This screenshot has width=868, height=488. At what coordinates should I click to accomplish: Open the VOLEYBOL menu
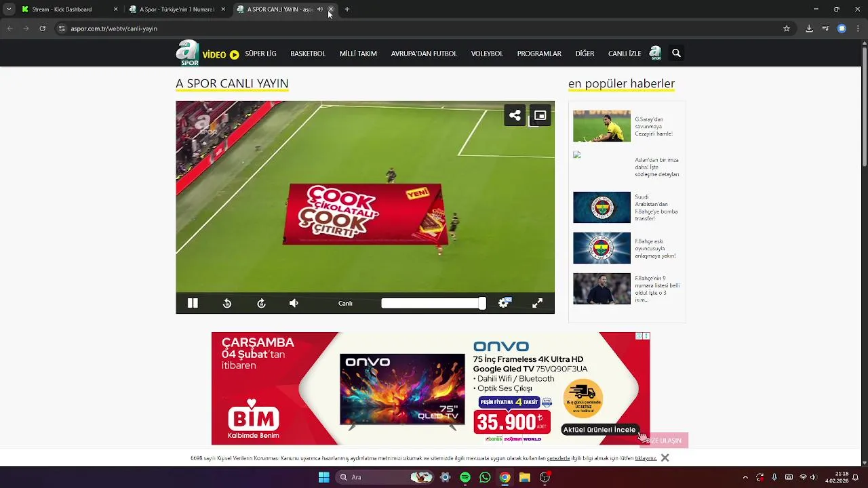(487, 54)
